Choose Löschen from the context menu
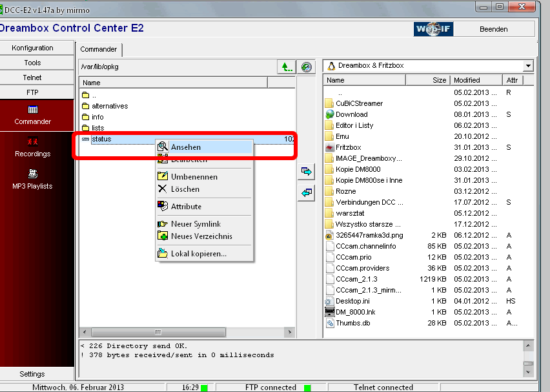This screenshot has height=392, width=550. 185,189
